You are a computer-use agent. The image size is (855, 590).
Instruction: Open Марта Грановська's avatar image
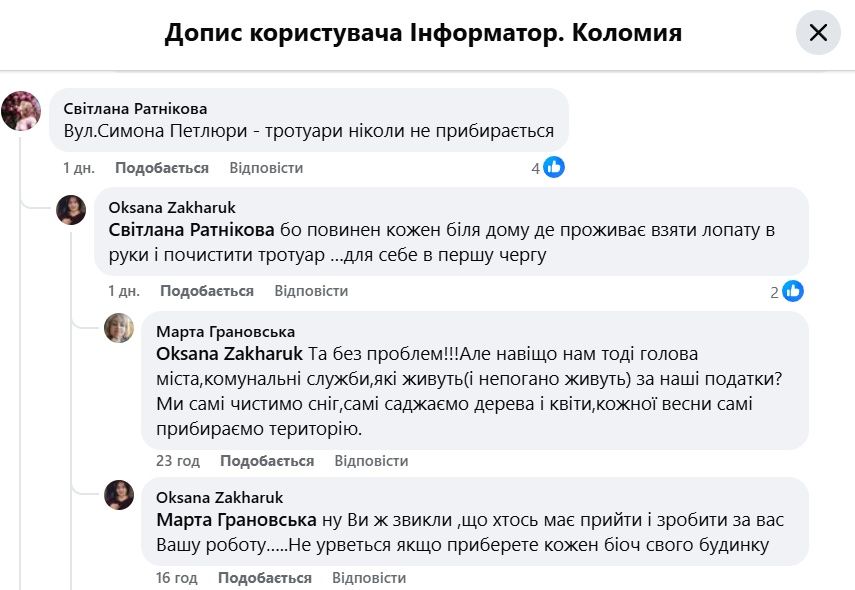click(119, 327)
